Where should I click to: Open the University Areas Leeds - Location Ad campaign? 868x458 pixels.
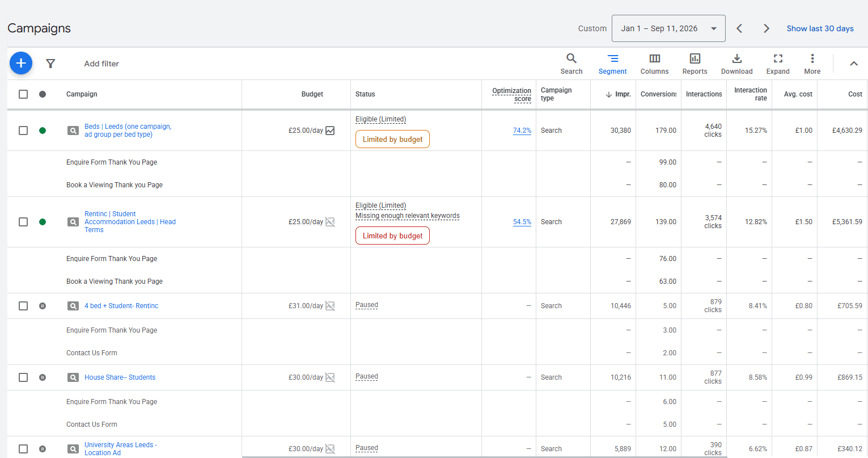coord(121,449)
